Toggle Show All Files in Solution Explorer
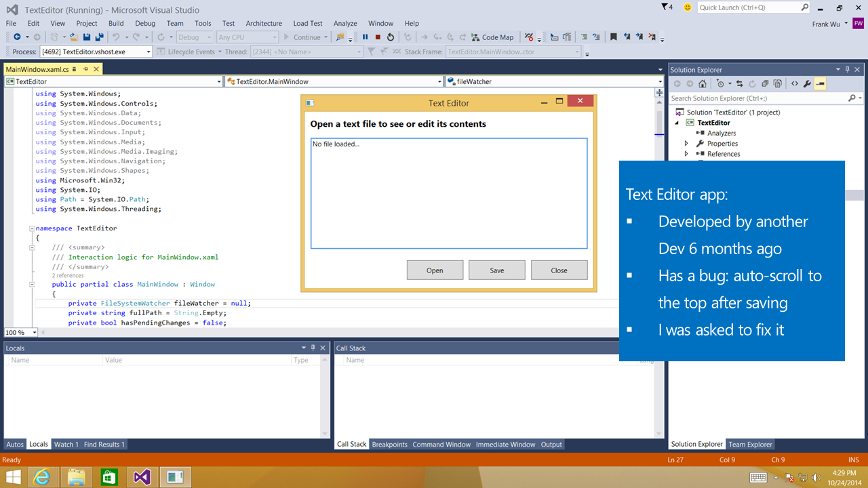Viewport: 868px width, 488px height. (x=778, y=84)
